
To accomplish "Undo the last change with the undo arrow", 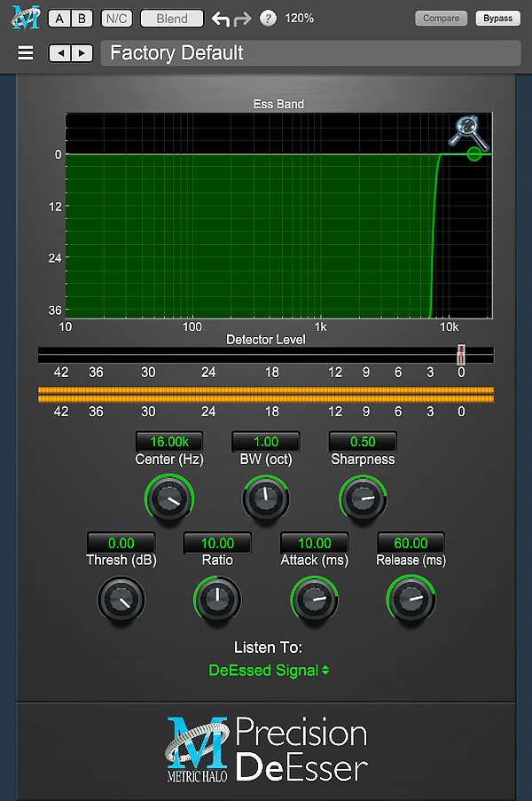I will pos(221,19).
